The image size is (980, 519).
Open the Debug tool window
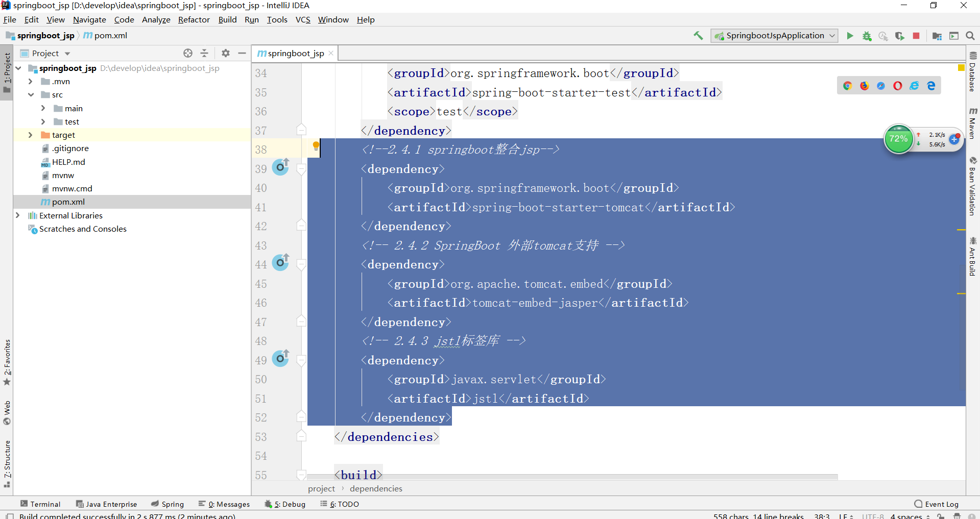285,504
